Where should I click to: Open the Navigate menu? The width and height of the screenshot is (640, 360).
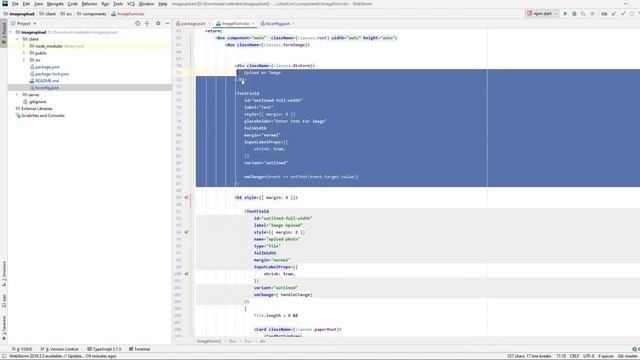55,4
